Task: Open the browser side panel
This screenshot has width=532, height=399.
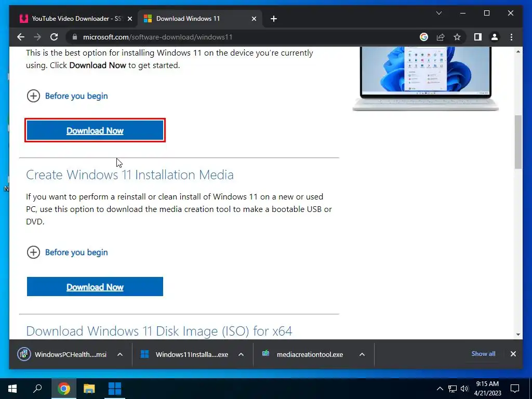Action: click(x=478, y=37)
